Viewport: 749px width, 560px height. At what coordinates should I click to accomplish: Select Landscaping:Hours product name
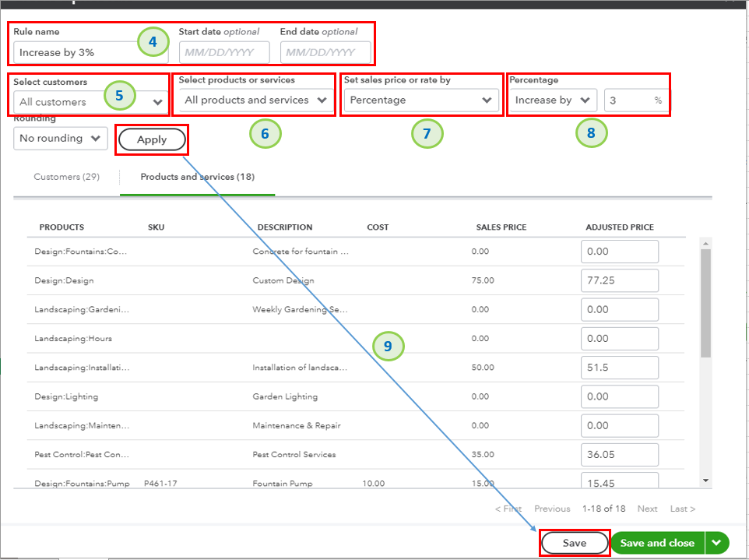73,339
